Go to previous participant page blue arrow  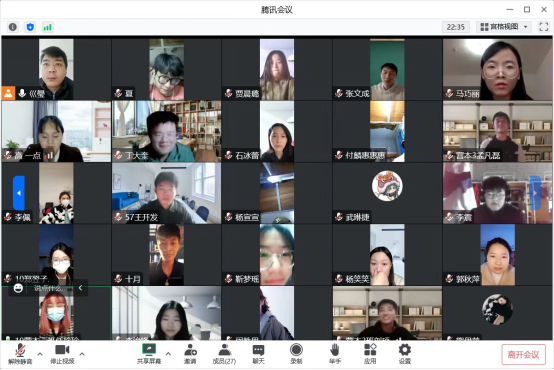pos(19,193)
